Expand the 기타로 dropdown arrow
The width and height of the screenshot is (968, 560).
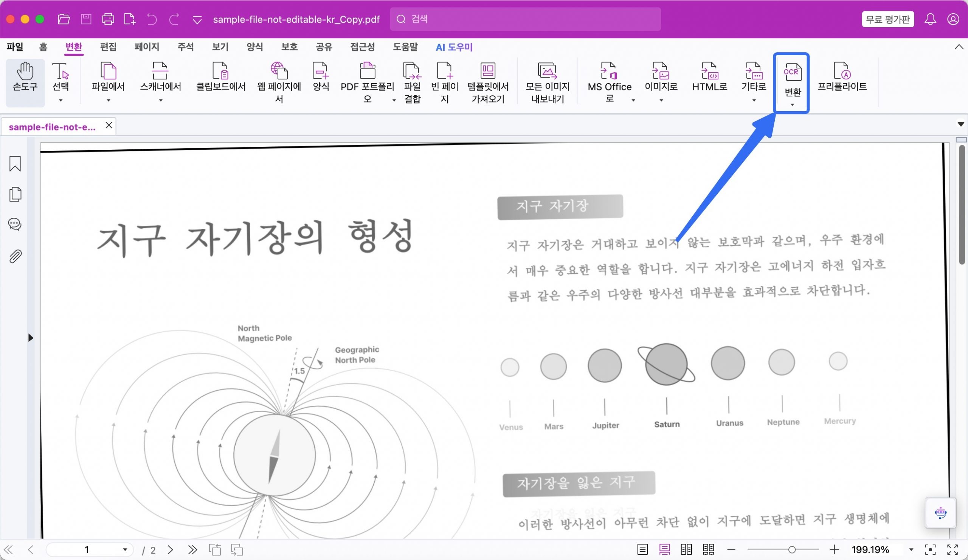coord(754,100)
